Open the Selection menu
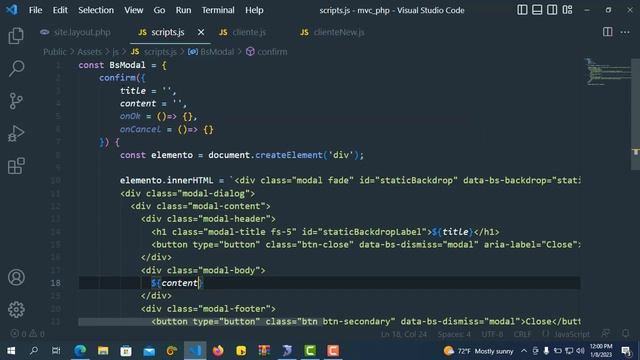The height and width of the screenshot is (360, 640). click(x=96, y=10)
